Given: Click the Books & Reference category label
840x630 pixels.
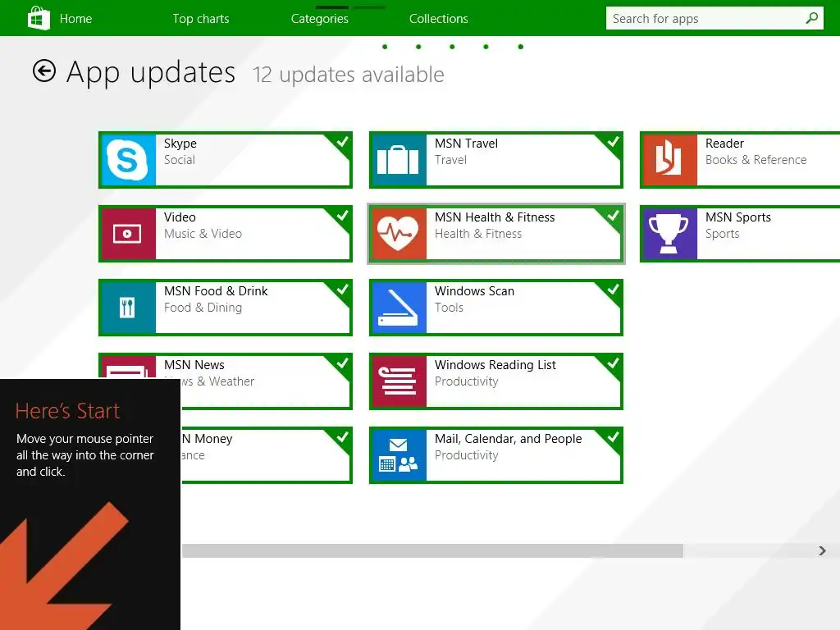Looking at the screenshot, I should (756, 160).
